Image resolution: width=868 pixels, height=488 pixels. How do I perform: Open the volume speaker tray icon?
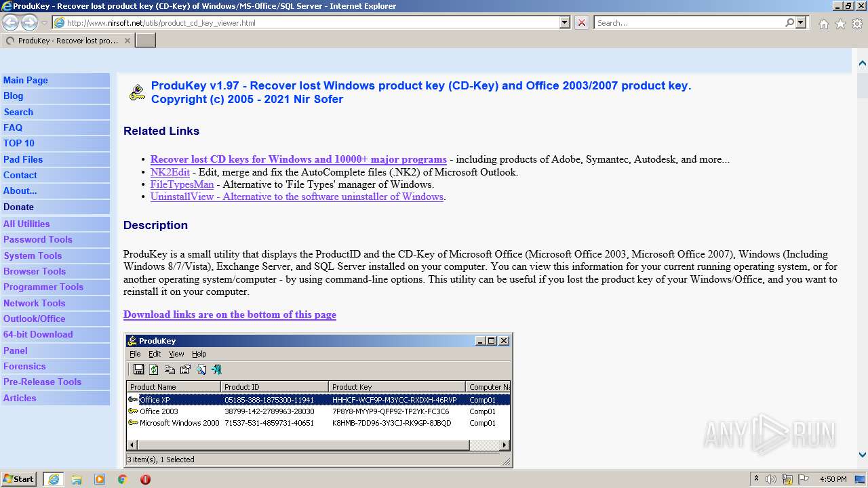(x=771, y=479)
